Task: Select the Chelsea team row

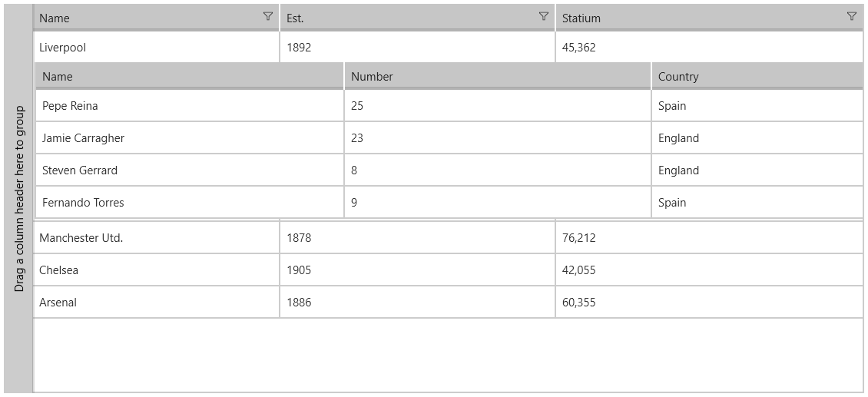Action: tap(448, 270)
